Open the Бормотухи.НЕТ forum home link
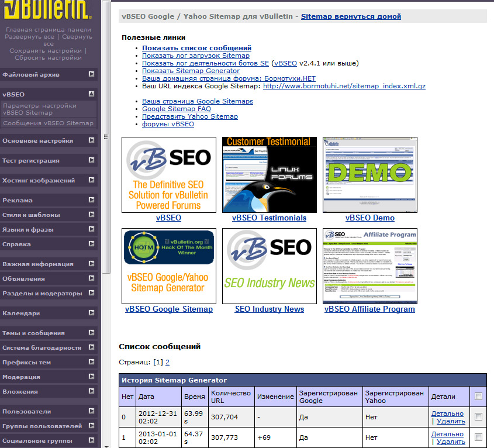 (x=229, y=78)
